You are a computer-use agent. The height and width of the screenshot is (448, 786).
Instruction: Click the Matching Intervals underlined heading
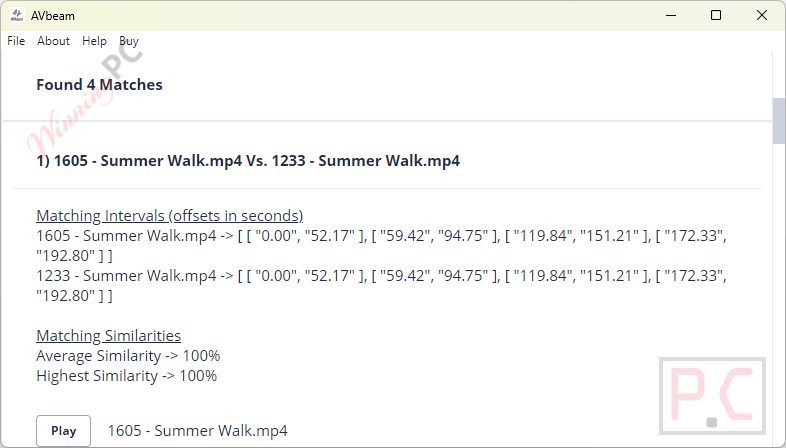tap(169, 215)
